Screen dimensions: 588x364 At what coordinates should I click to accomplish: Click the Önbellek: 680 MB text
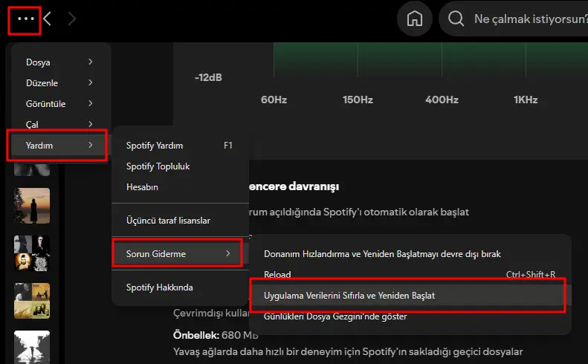(216, 335)
